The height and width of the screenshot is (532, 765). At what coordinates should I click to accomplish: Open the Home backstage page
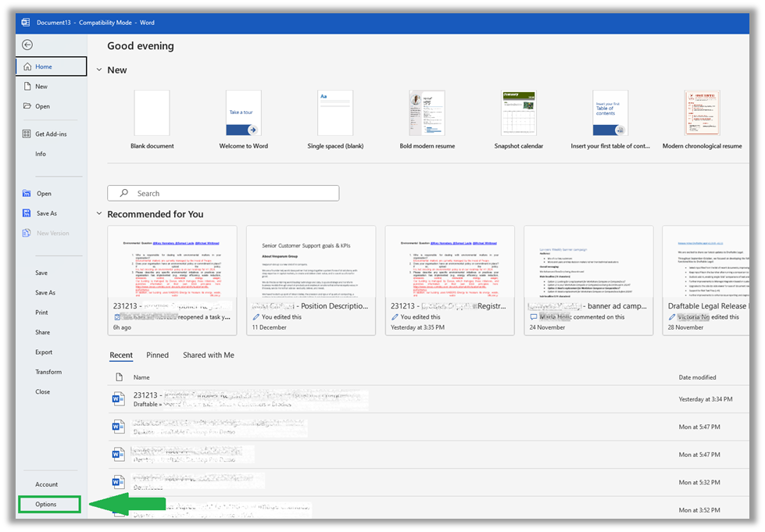click(52, 66)
